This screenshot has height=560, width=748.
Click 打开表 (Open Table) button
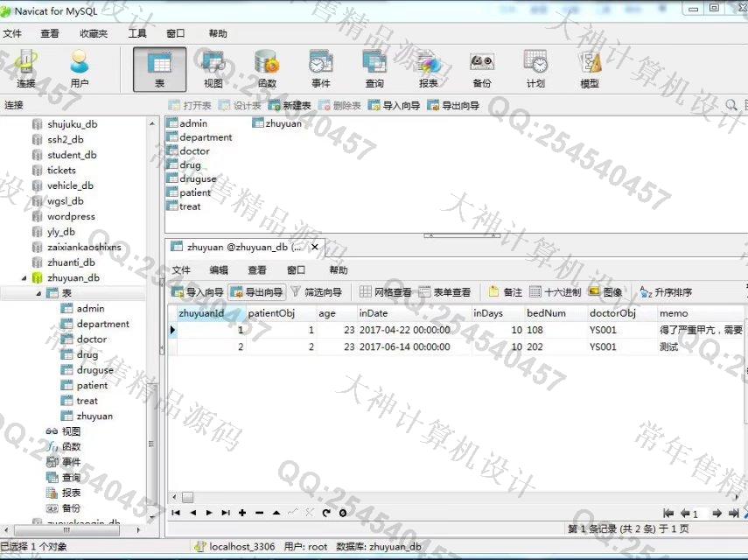[x=190, y=105]
